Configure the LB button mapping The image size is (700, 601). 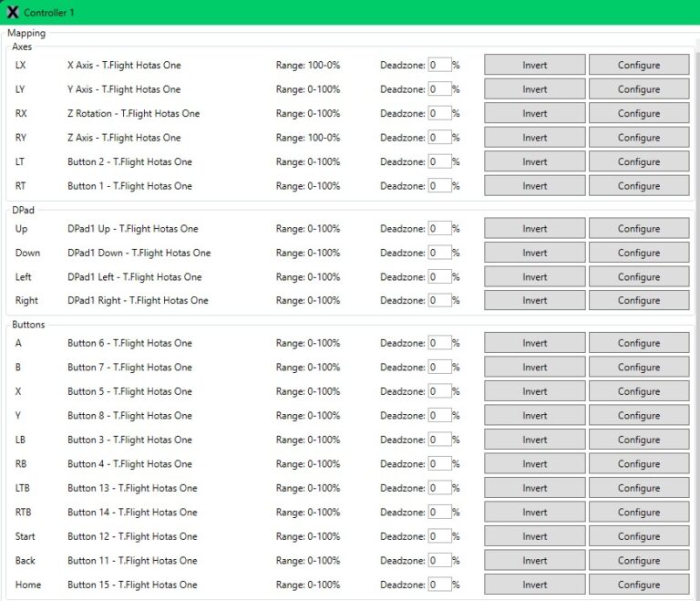[x=638, y=440]
